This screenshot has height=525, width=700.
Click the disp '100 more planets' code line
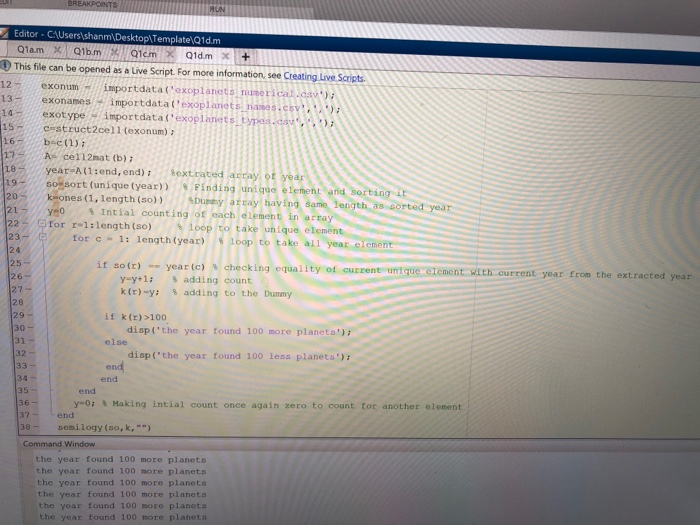[239, 331]
